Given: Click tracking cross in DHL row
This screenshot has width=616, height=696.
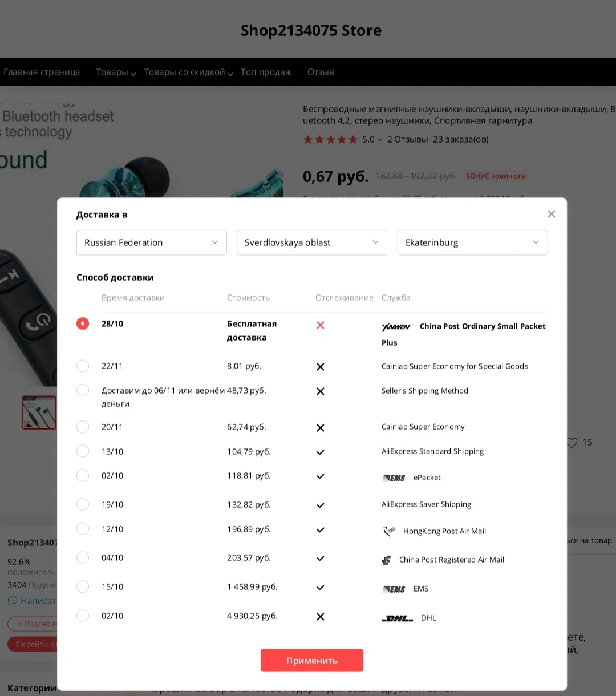Looking at the screenshot, I should 321,617.
